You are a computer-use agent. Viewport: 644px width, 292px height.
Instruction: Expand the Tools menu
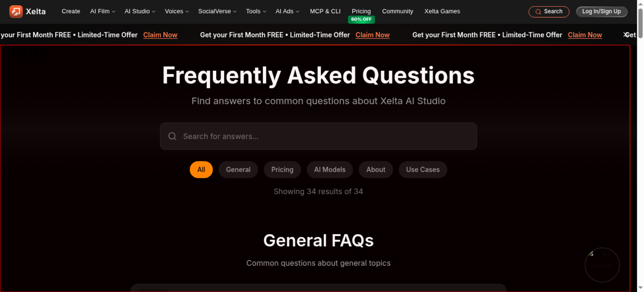coord(256,11)
